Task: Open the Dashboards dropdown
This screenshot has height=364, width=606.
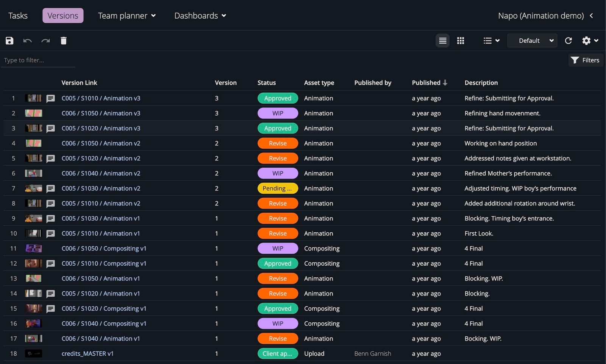Action: tap(200, 16)
